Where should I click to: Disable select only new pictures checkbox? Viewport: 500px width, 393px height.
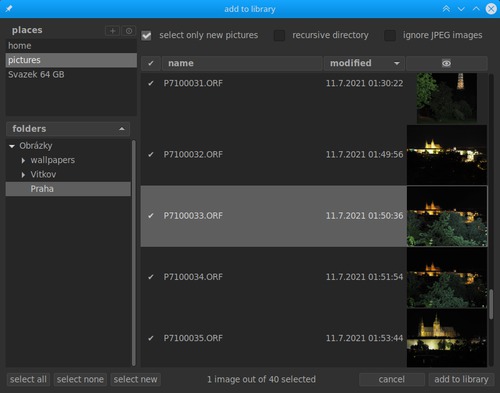point(146,35)
